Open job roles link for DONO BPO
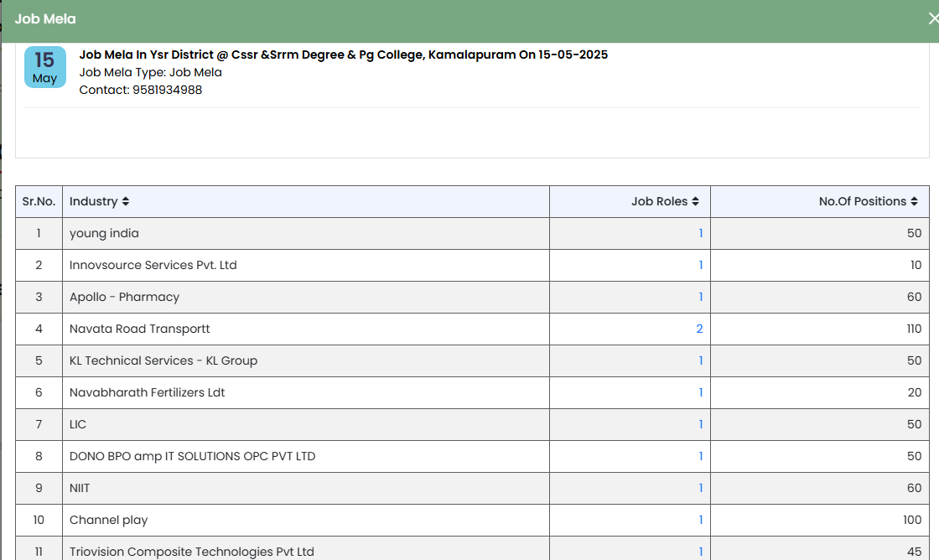 tap(701, 456)
